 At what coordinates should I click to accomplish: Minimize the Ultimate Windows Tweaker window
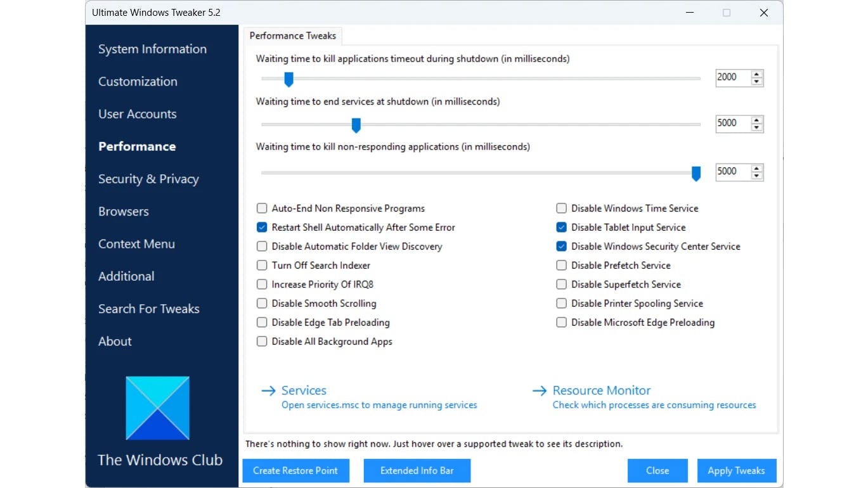pyautogui.click(x=689, y=13)
